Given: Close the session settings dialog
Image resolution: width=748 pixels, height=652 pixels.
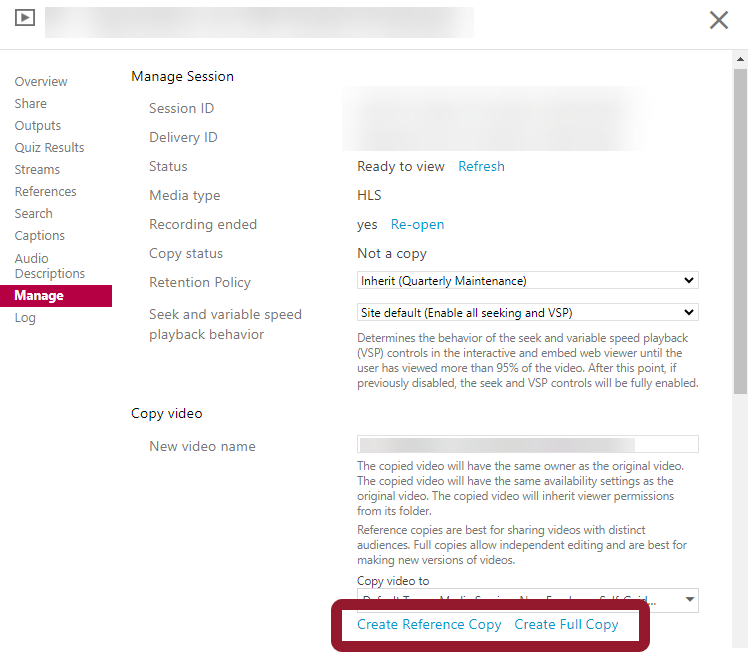Looking at the screenshot, I should point(718,20).
